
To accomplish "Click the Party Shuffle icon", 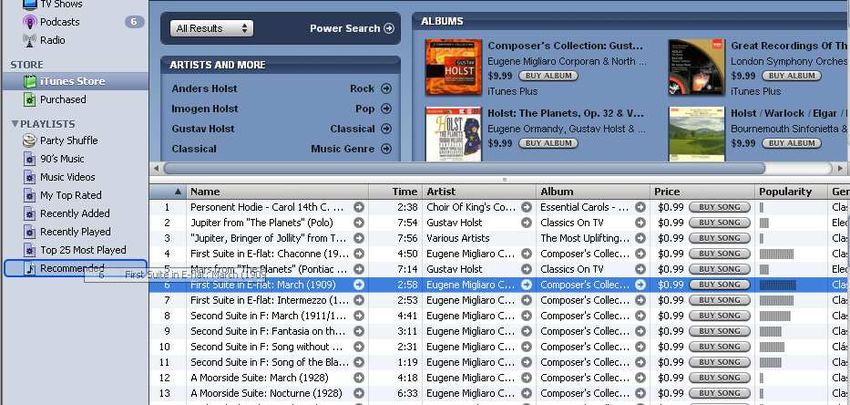I will coord(29,140).
